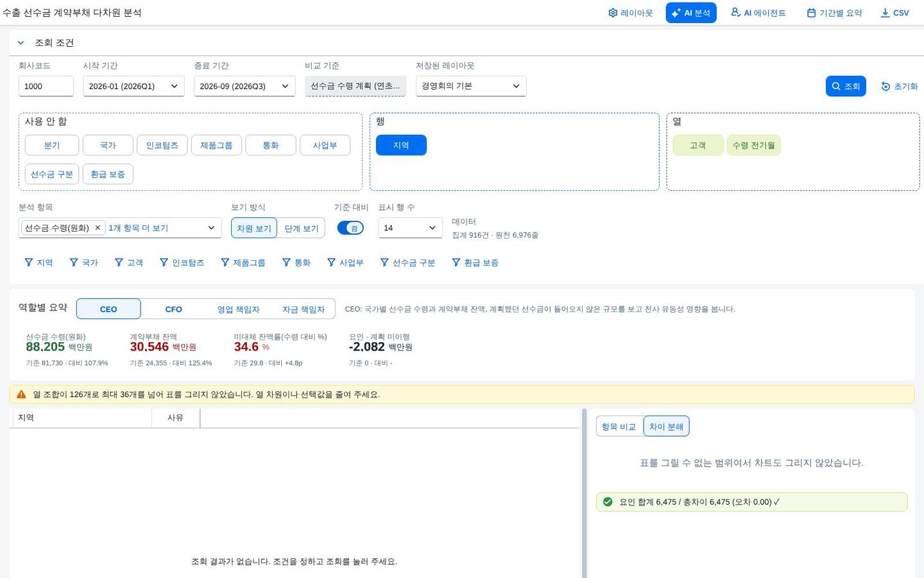Switch to the 자금 책임자 tab
The width and height of the screenshot is (924, 578).
pos(303,309)
